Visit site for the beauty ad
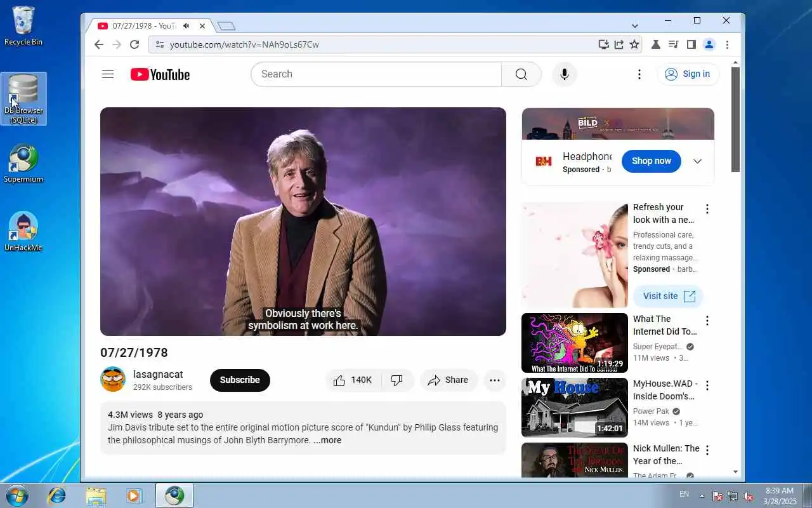The image size is (812, 508). pos(668,296)
